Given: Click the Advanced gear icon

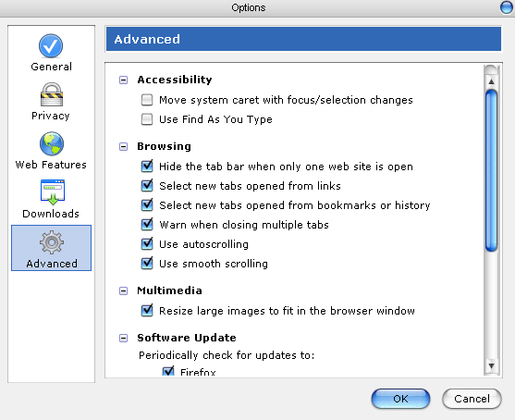Looking at the screenshot, I should pyautogui.click(x=51, y=242).
